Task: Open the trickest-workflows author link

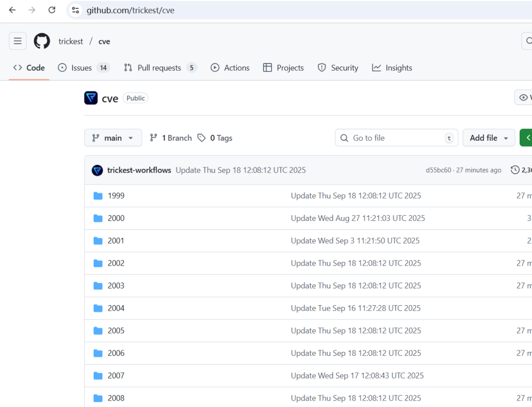Action: click(x=139, y=170)
